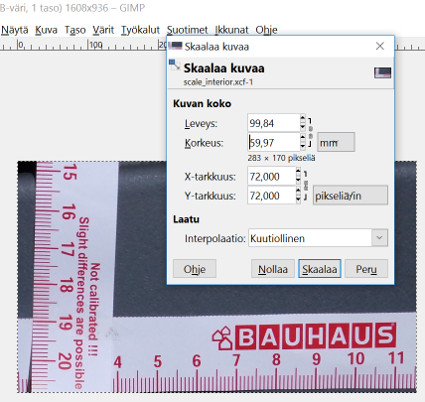Decrease Korkeus value with down arrow
This screenshot has width=425, height=402.
coord(302,146)
